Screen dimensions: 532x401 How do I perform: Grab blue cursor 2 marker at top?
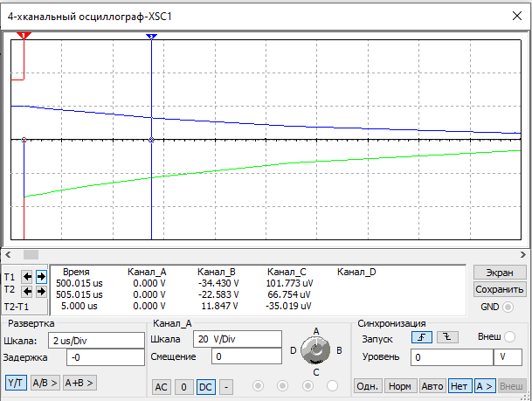[x=151, y=37]
